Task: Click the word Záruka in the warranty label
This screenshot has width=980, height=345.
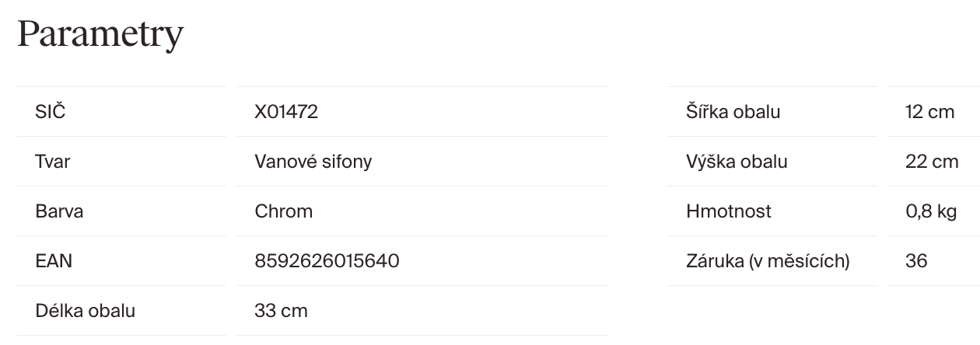Action: click(714, 261)
